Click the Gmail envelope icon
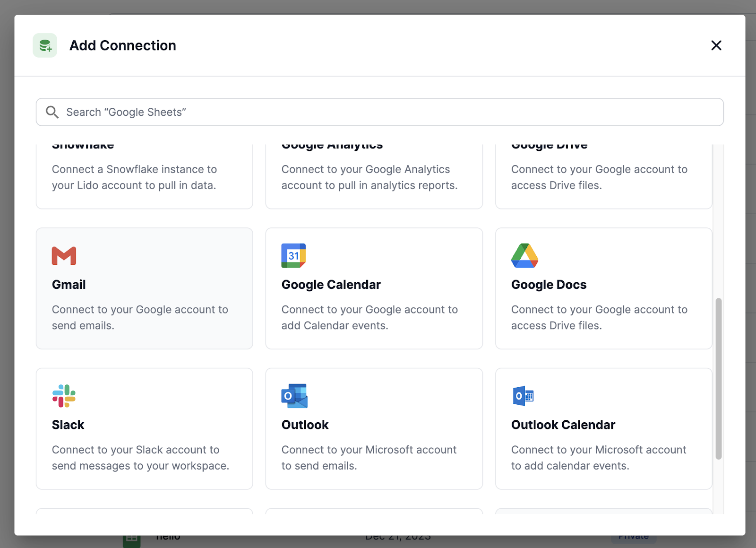This screenshot has width=756, height=548. 64,256
